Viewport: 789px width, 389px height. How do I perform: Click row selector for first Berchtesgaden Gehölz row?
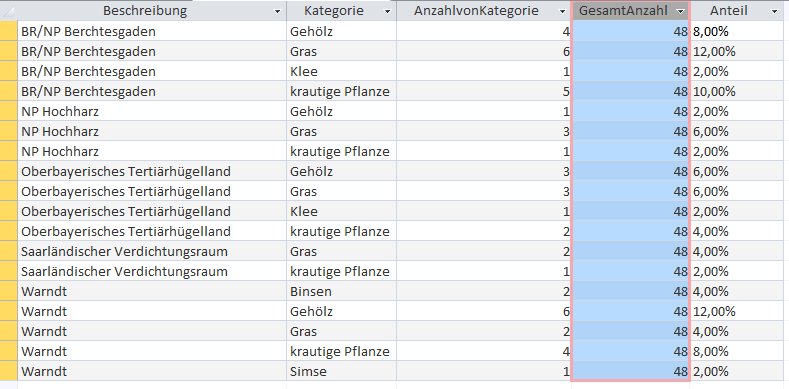point(9,31)
